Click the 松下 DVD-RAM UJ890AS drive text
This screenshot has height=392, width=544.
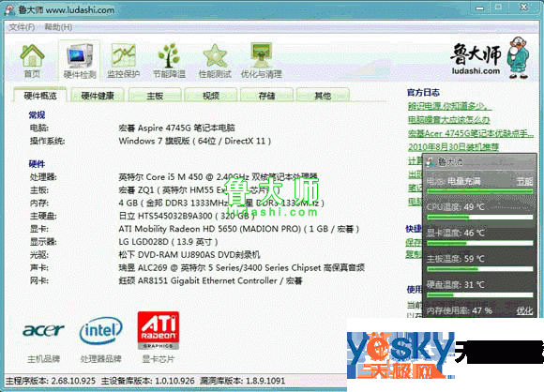pyautogui.click(x=189, y=255)
